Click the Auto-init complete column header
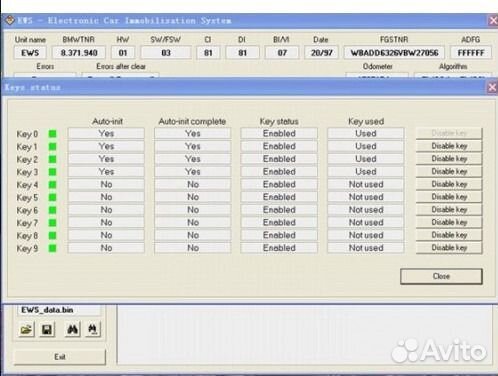Screen dimensions: 498x376 [192, 121]
